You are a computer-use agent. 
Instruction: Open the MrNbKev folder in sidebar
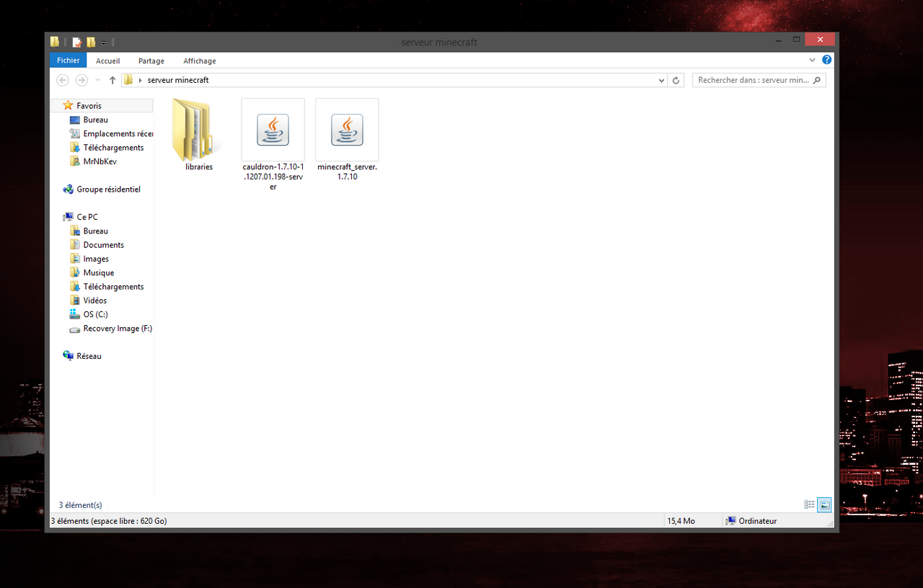(100, 161)
